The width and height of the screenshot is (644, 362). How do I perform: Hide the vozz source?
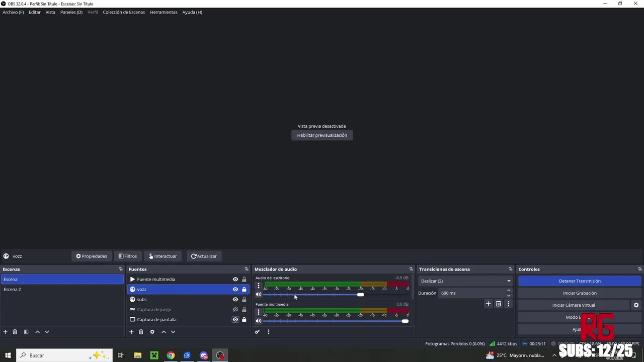click(x=235, y=290)
